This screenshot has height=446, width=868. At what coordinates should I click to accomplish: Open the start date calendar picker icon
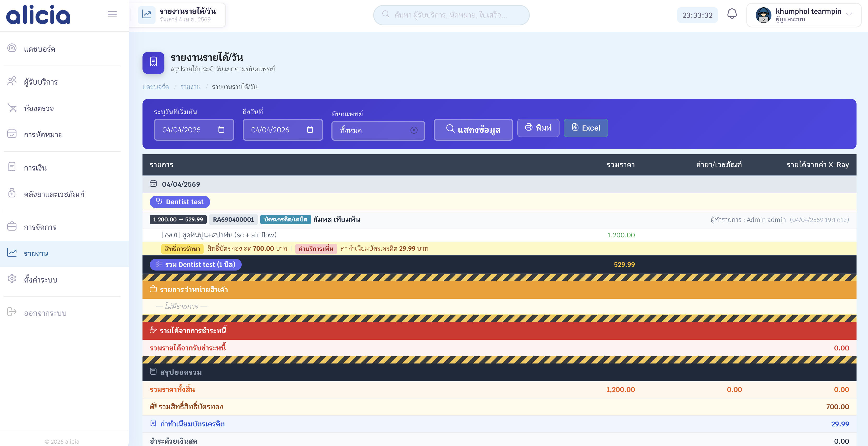[221, 130]
